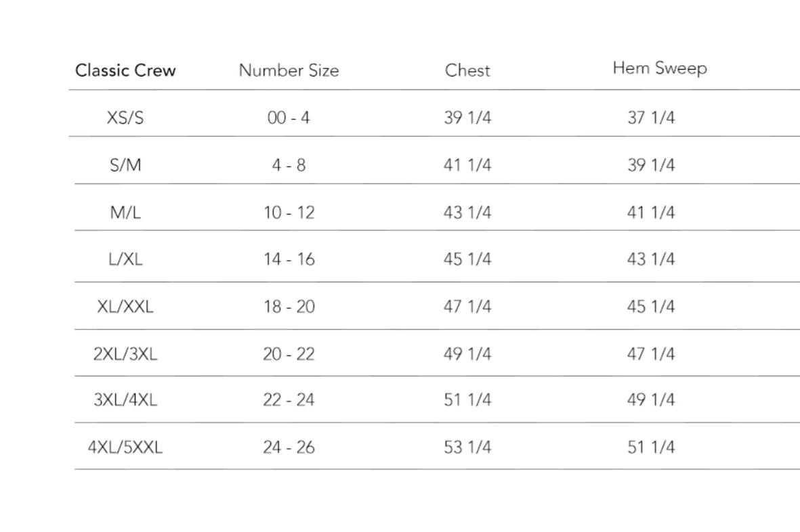Image resolution: width=800 pixels, height=532 pixels.
Task: Click the 4XL/5XXL size label
Action: tap(125, 447)
